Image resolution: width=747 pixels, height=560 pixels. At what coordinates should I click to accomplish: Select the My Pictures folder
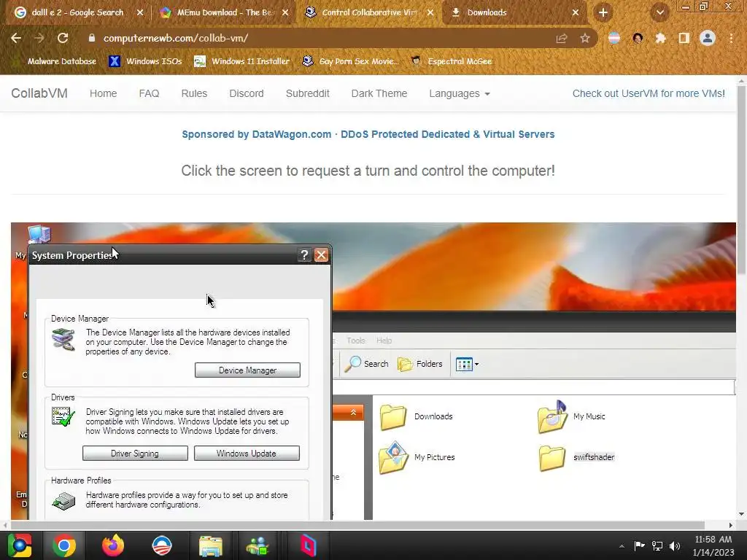[417, 457]
